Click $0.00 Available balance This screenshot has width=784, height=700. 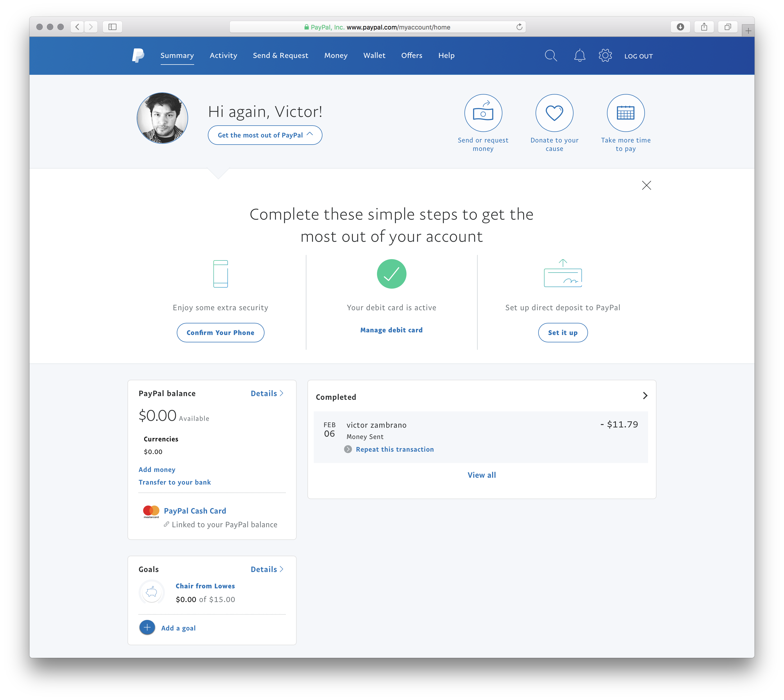174,416
